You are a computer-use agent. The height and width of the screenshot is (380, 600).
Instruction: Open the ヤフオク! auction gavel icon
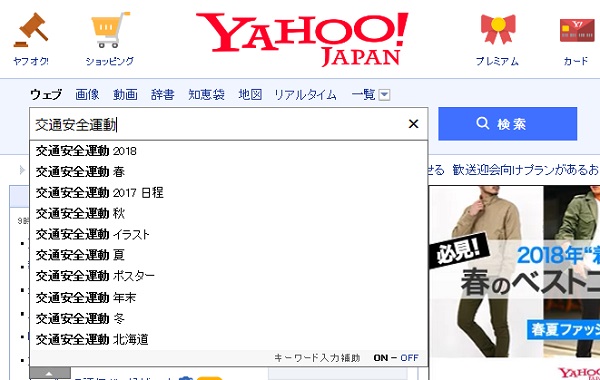point(31,30)
